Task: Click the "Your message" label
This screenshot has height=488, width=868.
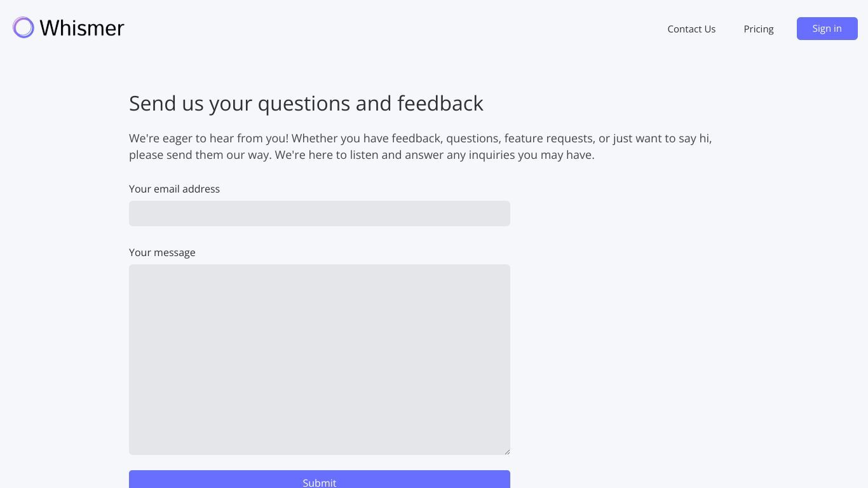Action: (x=162, y=252)
